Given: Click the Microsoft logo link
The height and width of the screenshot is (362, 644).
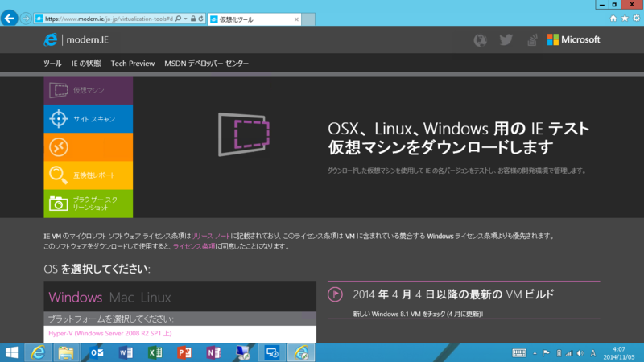Looking at the screenshot, I should coord(573,39).
